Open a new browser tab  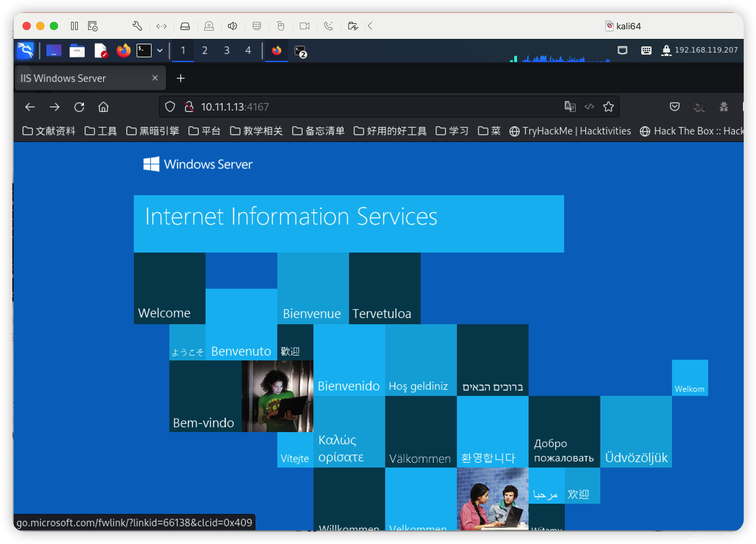(181, 78)
